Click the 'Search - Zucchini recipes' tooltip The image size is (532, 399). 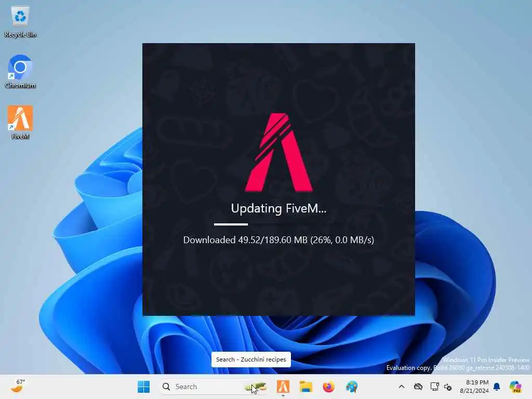pyautogui.click(x=251, y=360)
